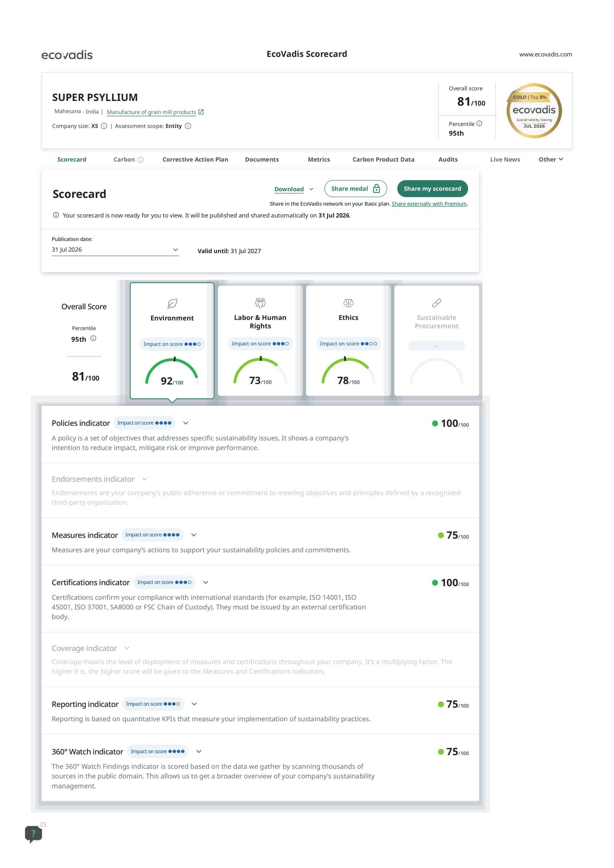Open the Audits tab
This screenshot has width=614, height=868.
448,160
